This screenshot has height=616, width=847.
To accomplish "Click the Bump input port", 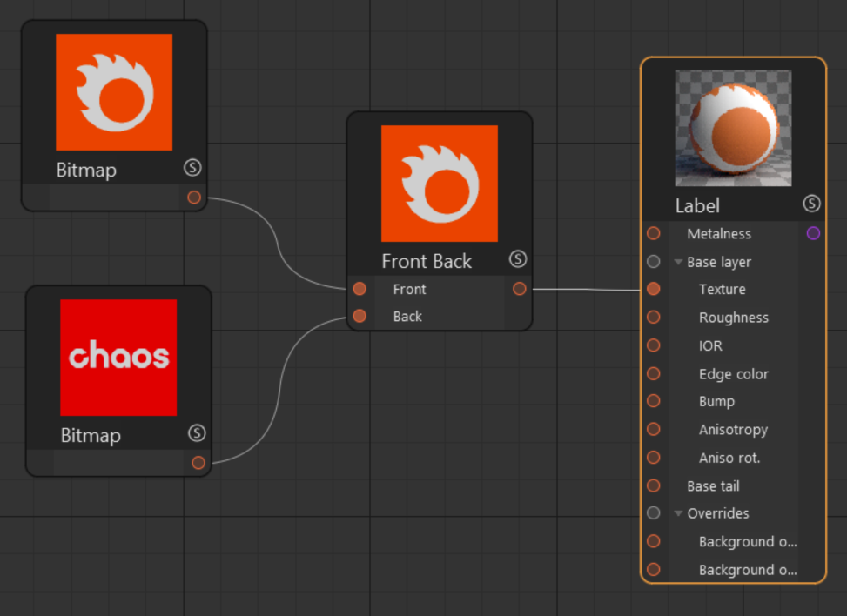I will pos(654,400).
